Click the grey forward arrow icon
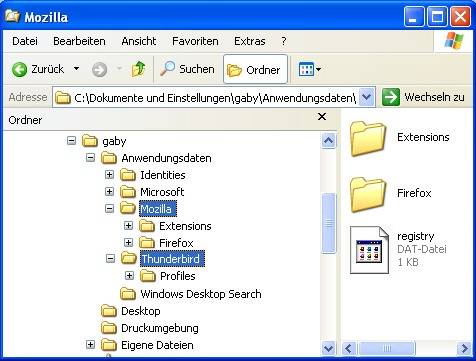The height and width of the screenshot is (361, 476). 99,70
